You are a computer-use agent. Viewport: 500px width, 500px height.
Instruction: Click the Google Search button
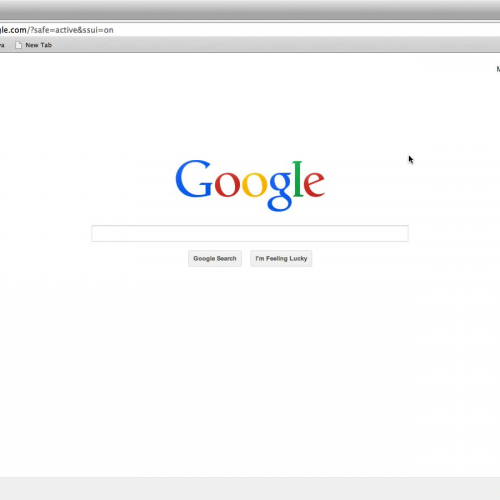[x=215, y=258]
